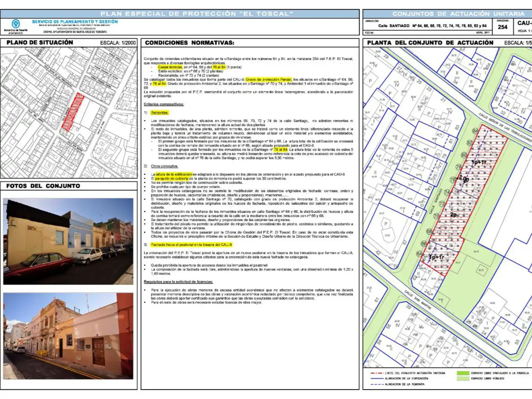Click the 'ALINEACIÓN DE LA REMONTA' legend text

click(x=405, y=384)
